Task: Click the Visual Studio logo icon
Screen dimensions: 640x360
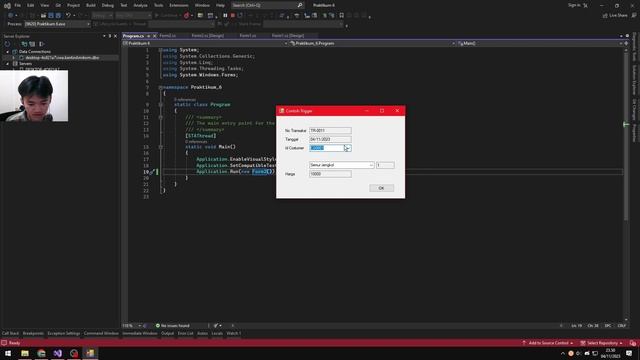Action: pyautogui.click(x=7, y=5)
